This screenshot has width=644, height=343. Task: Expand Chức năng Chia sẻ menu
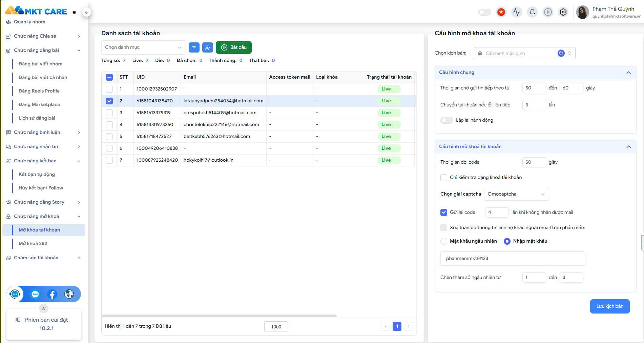tap(43, 36)
